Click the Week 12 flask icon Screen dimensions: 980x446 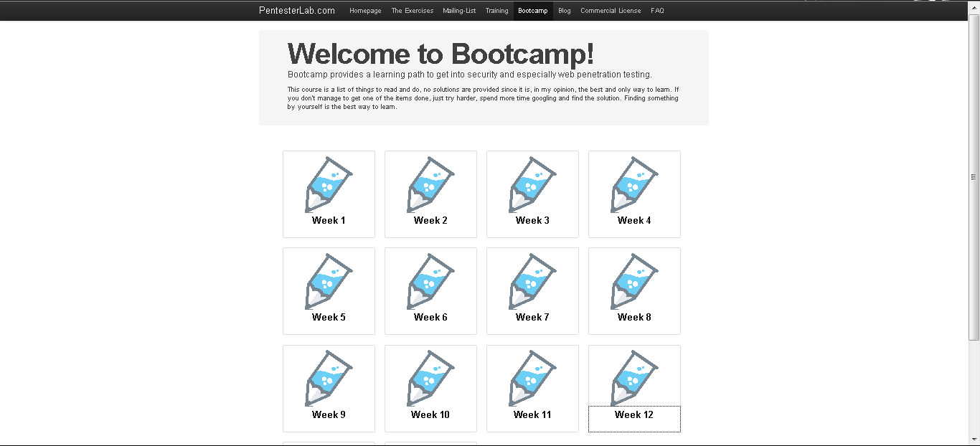634,379
